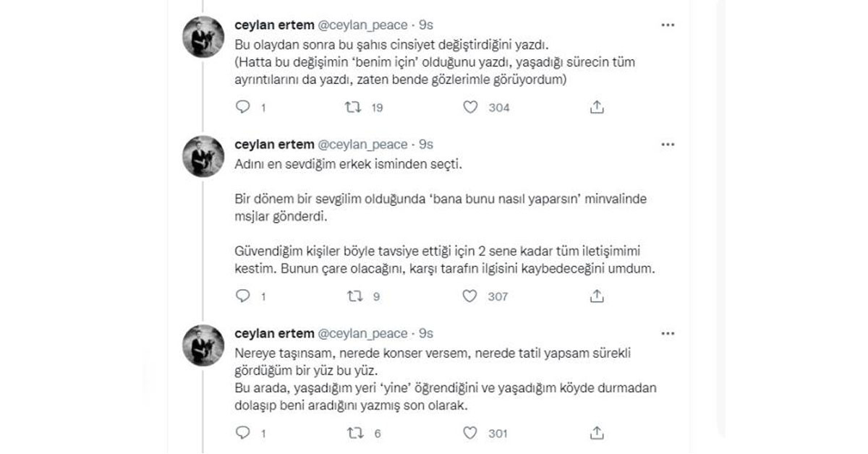
Task: Click the '9s' timestamp on the second tweet
Action: click(426, 145)
